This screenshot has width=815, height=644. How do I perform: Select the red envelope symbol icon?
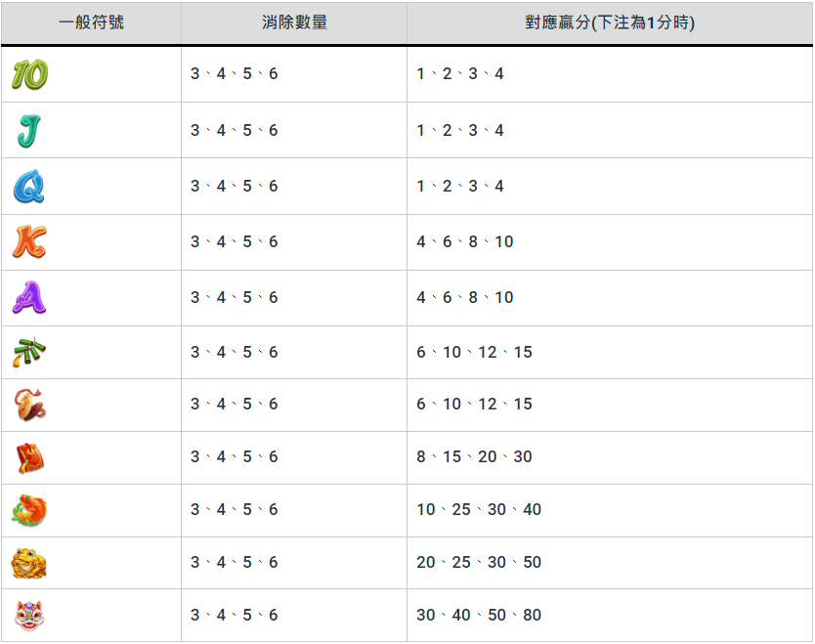click(29, 456)
